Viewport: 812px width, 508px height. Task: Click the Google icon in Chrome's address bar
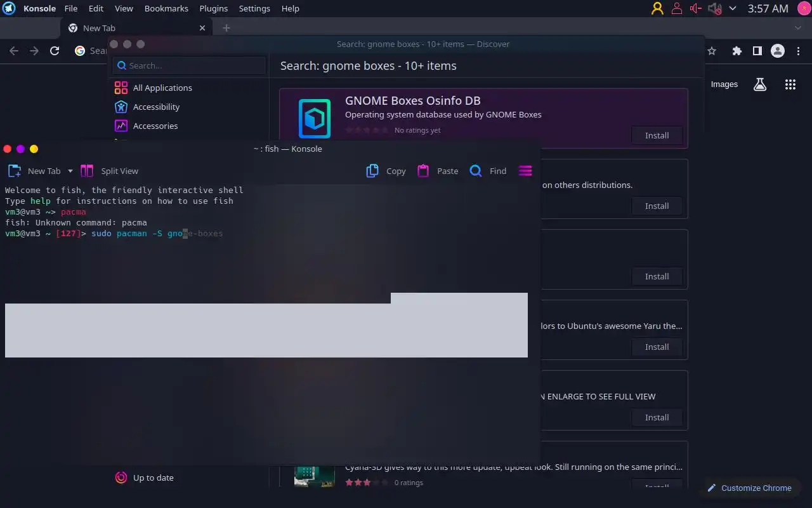coord(80,51)
